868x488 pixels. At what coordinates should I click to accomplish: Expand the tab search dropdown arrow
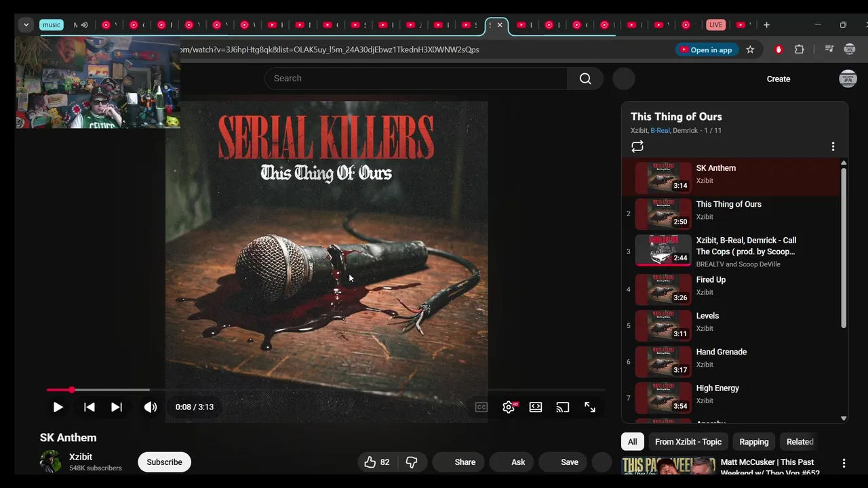(x=26, y=25)
